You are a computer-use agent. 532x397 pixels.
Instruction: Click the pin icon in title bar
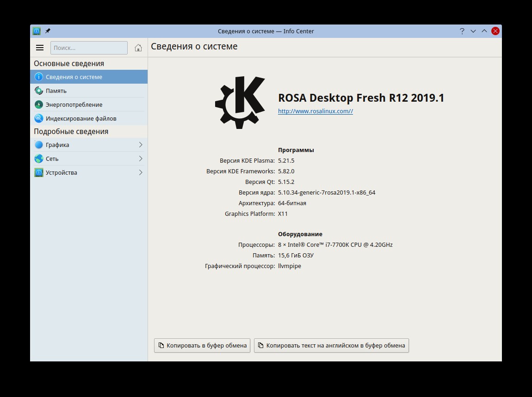48,31
